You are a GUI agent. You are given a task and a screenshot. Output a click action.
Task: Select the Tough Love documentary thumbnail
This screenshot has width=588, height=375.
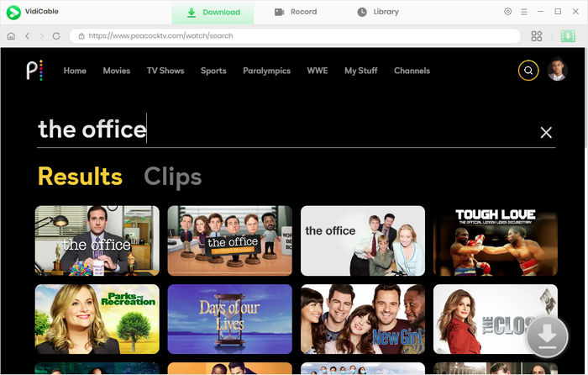coord(495,240)
